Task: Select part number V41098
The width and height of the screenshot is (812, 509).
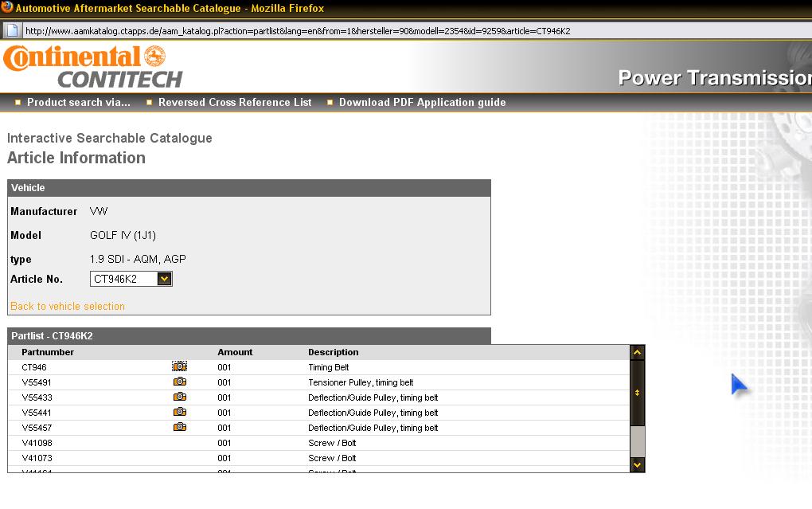Action: pos(37,443)
